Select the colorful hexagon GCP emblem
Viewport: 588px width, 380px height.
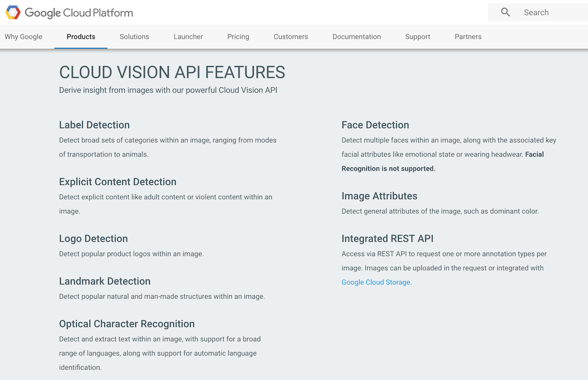click(x=13, y=12)
